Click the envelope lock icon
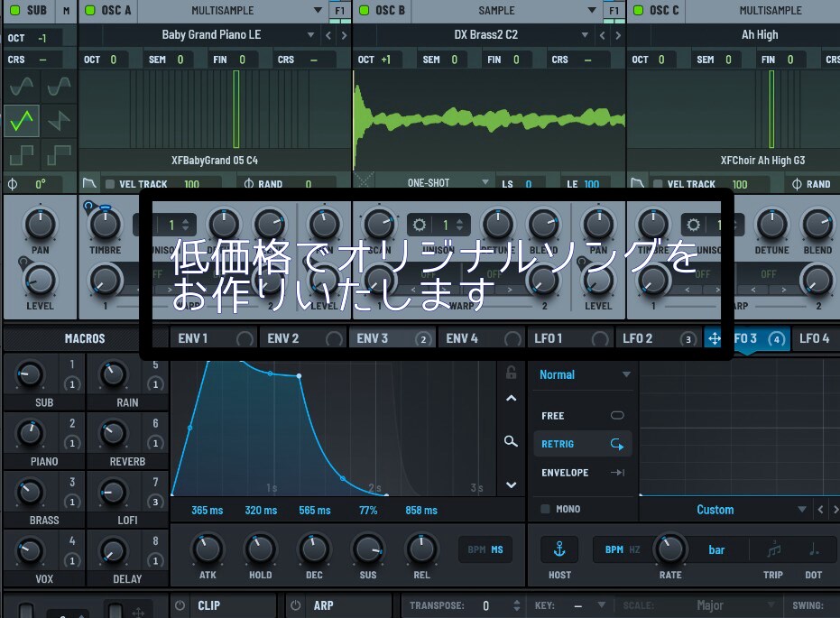Viewport: 840px width, 618px height. 511,373
